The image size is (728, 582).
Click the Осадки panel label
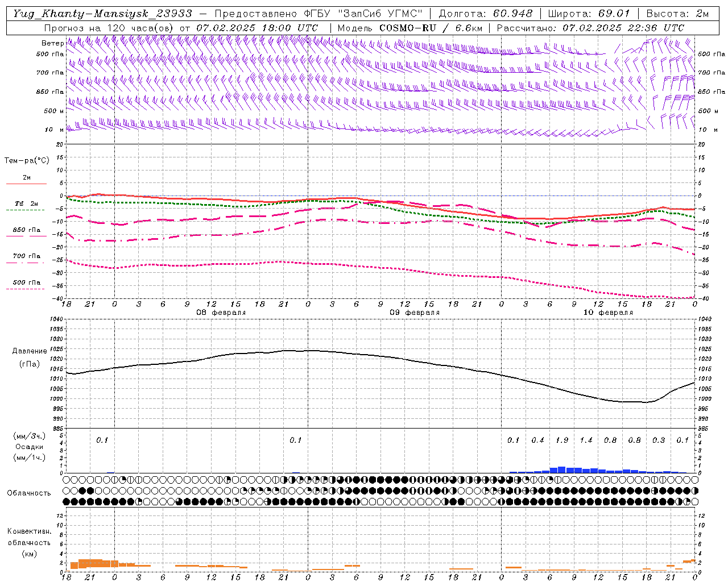(x=29, y=447)
